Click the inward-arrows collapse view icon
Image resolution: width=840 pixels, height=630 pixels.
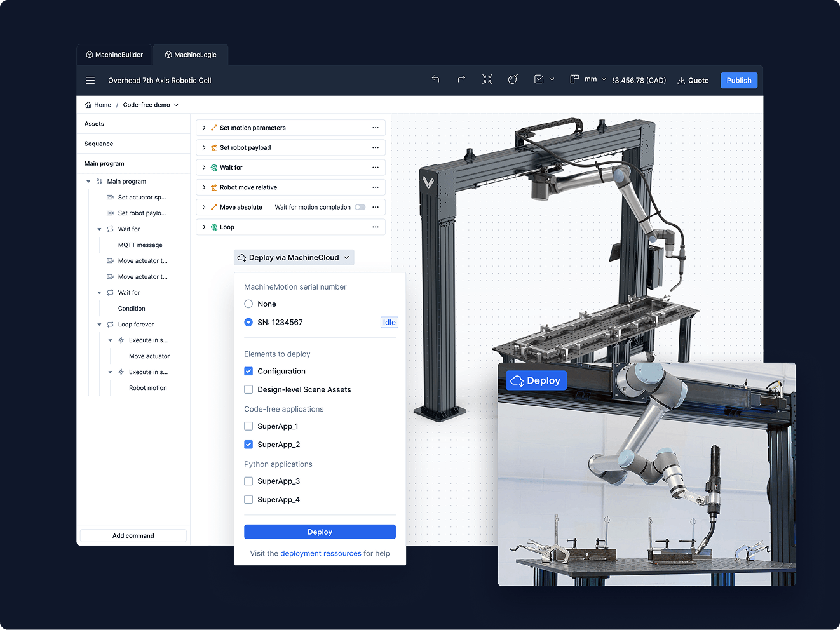click(487, 79)
